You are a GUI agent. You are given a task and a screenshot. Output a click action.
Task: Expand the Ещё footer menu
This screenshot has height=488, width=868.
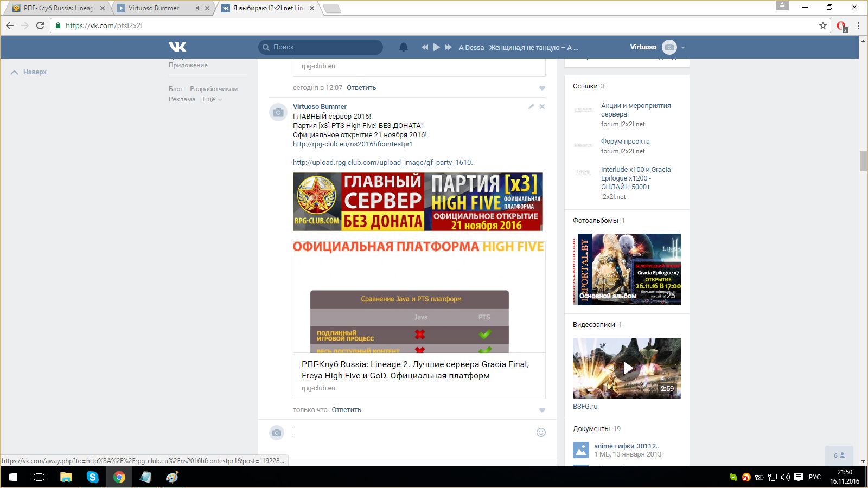coord(212,99)
